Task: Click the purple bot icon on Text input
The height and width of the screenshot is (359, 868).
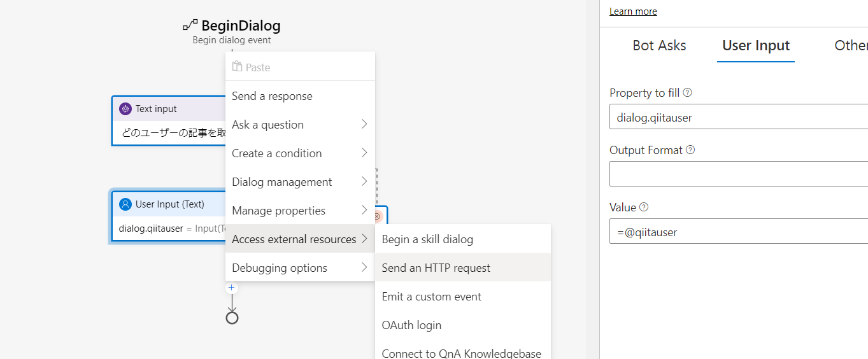Action: 125,109
